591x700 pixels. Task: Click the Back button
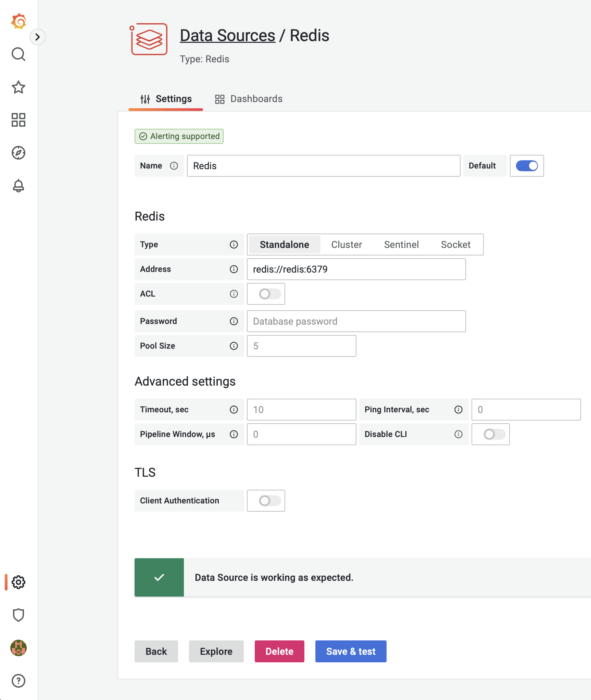point(156,651)
